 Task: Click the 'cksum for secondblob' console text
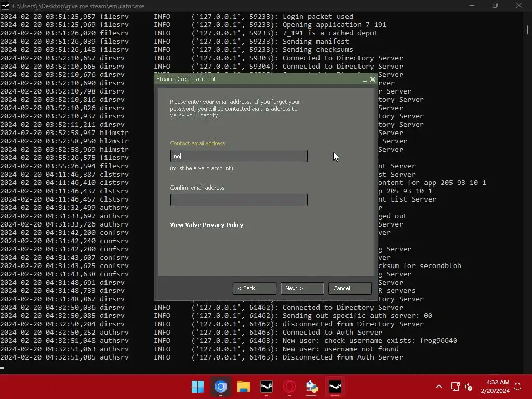[420, 265]
